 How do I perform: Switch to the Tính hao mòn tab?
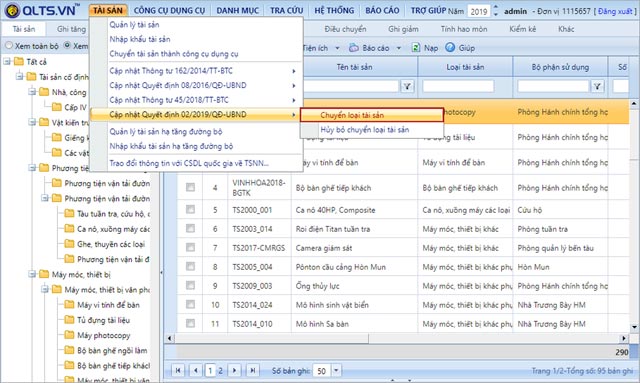(464, 29)
